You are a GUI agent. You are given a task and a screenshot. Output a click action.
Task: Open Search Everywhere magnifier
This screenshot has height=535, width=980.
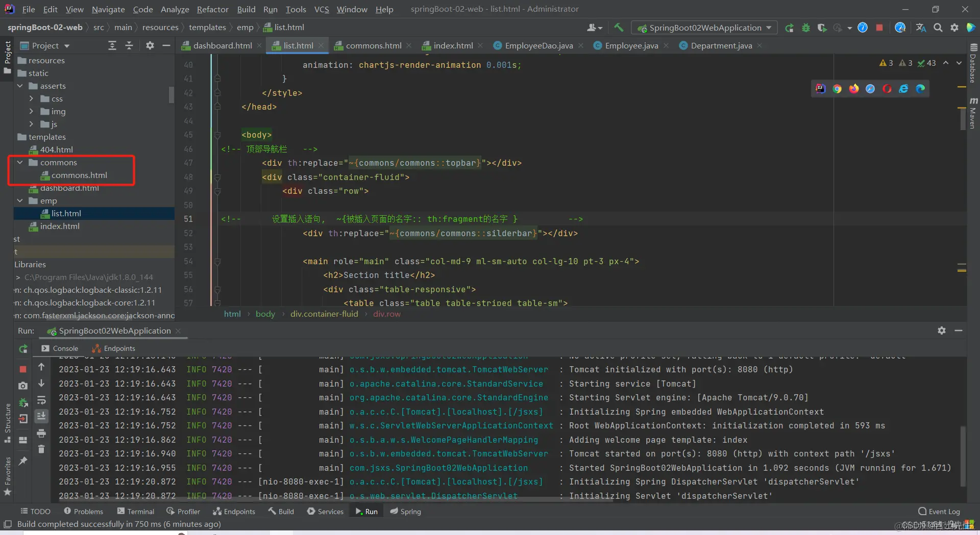pos(938,28)
